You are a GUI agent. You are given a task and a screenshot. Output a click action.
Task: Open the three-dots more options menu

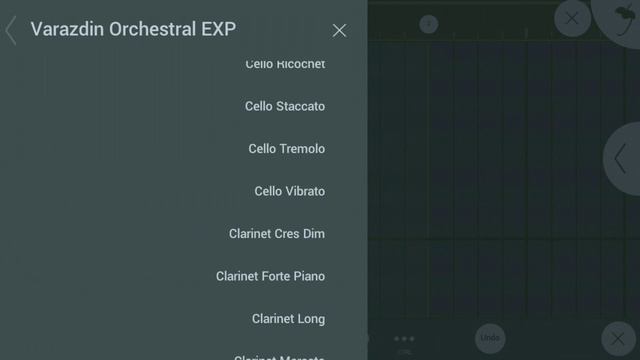click(x=404, y=338)
